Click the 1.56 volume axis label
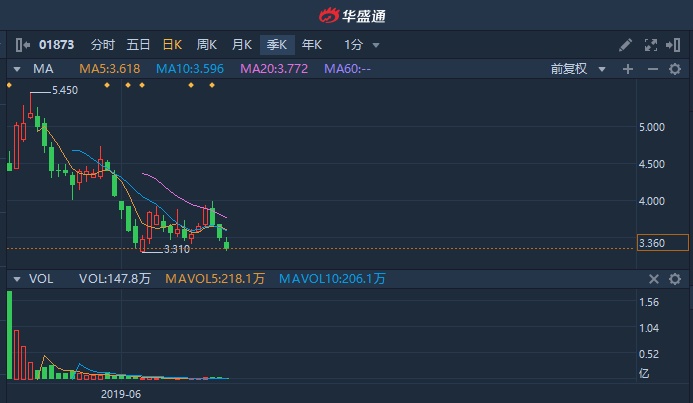Viewport: 693px width, 403px height. coord(649,302)
